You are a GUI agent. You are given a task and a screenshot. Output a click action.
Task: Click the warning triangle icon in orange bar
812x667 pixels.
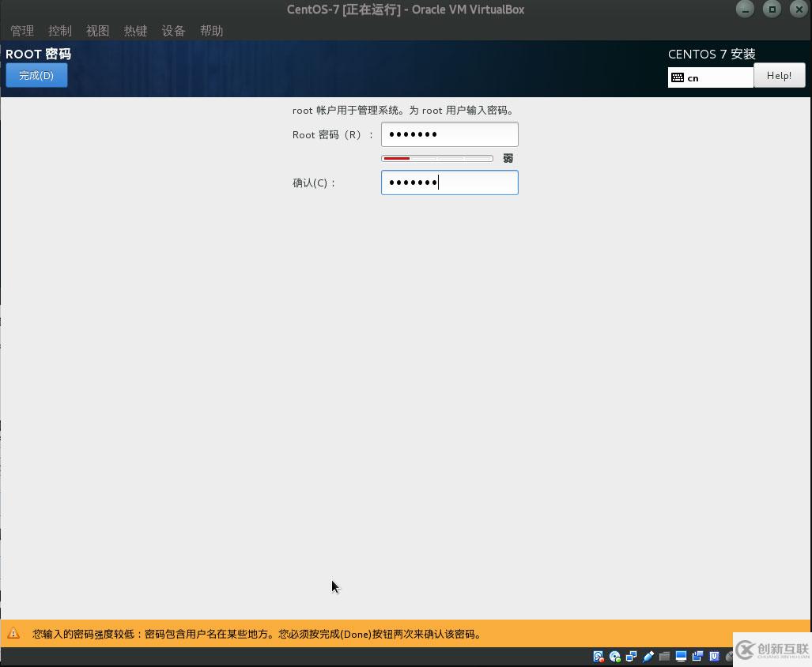(13, 633)
